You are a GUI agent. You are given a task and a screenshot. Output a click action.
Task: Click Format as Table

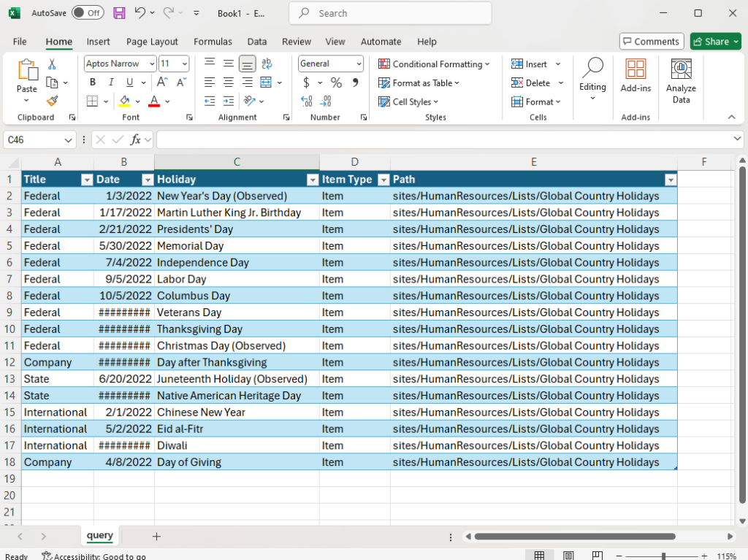click(x=419, y=83)
